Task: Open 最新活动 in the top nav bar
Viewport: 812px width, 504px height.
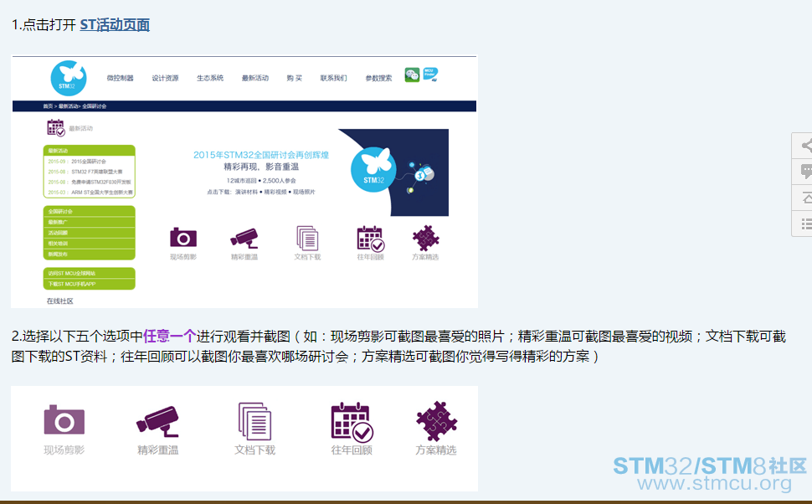Action: pos(255,78)
